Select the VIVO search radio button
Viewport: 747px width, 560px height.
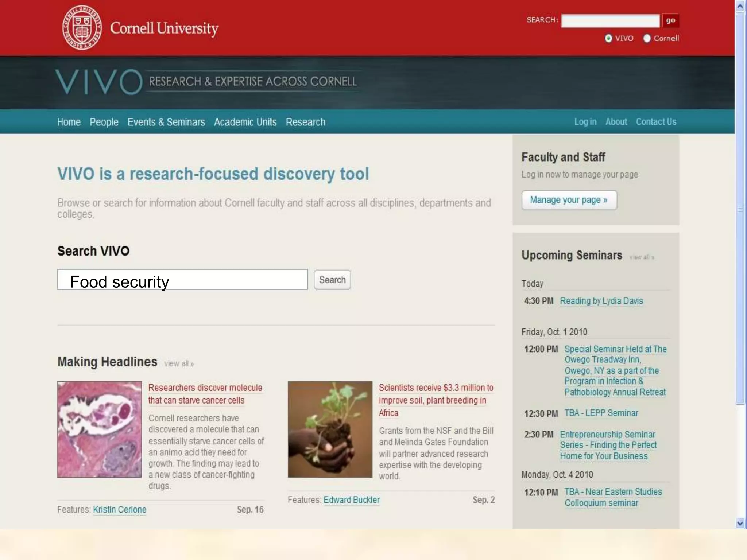click(x=608, y=38)
